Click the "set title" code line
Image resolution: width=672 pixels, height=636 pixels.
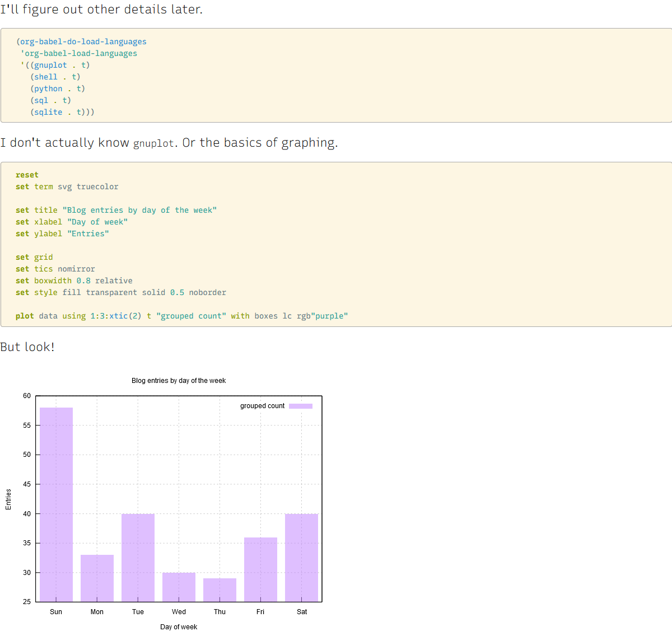[116, 210]
